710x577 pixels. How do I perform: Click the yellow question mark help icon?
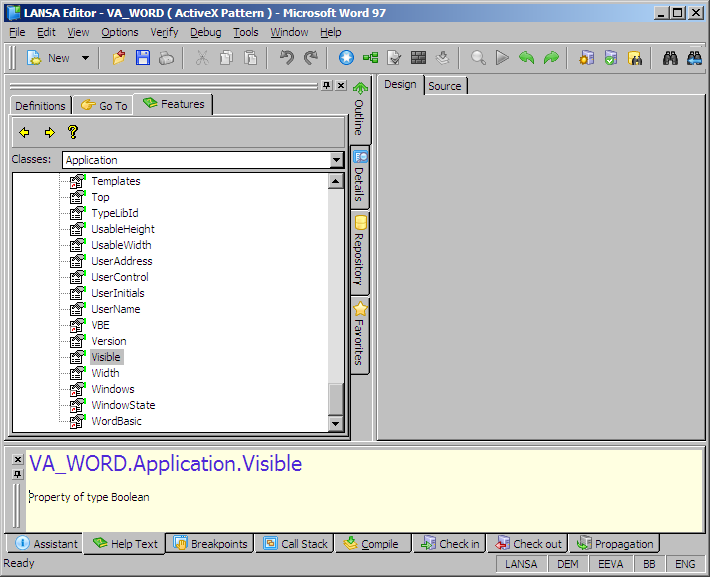(73, 132)
